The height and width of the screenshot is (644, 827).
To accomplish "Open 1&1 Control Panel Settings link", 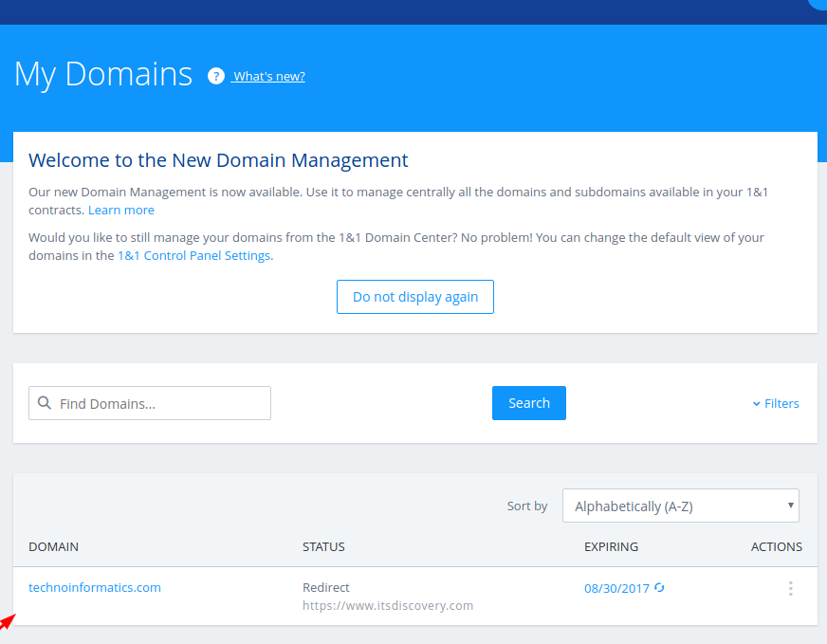I will tap(194, 256).
